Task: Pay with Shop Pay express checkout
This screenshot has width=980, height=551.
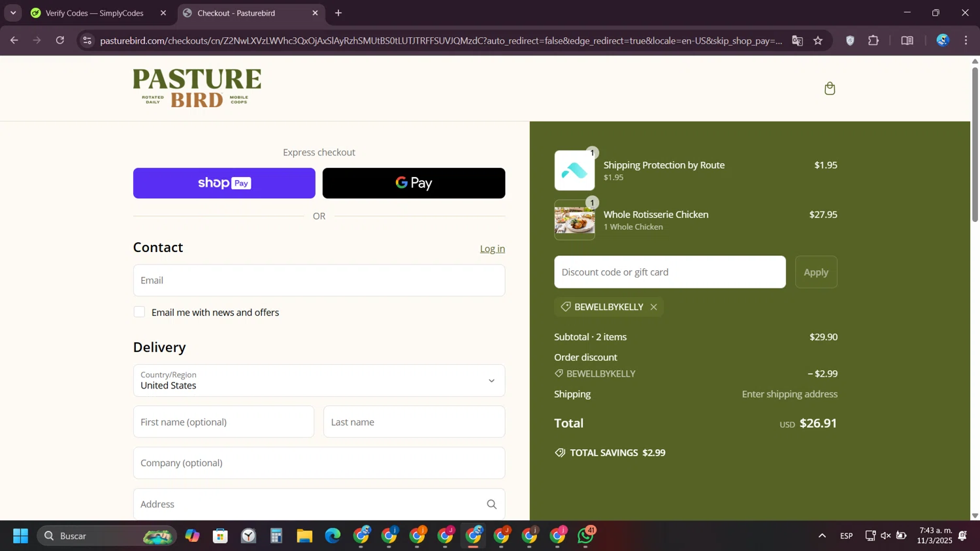Action: click(224, 183)
